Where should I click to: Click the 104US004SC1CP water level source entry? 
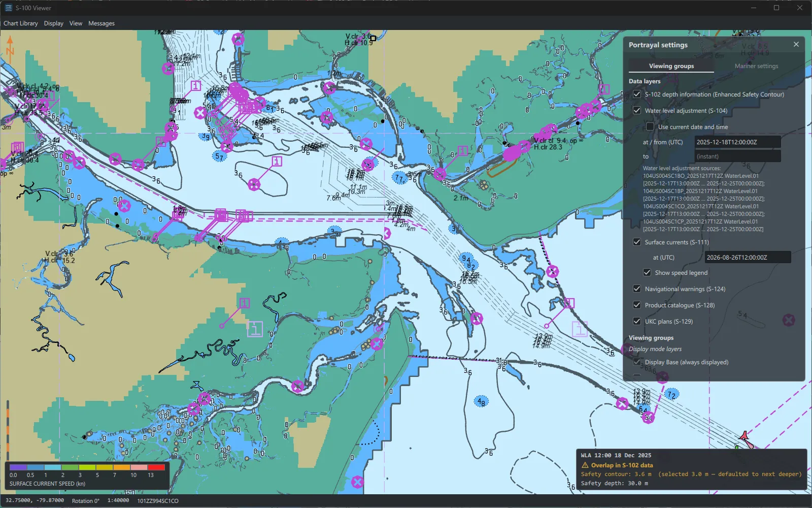click(700, 221)
